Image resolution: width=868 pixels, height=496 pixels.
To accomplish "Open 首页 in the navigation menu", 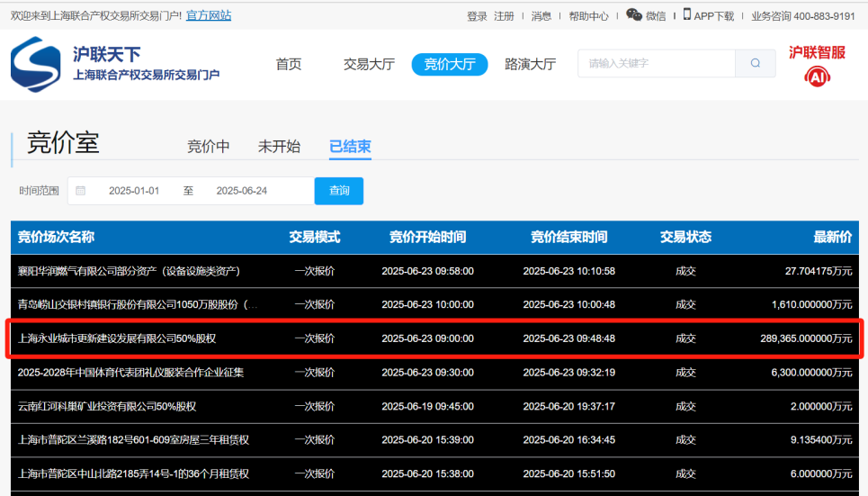I will coord(289,64).
